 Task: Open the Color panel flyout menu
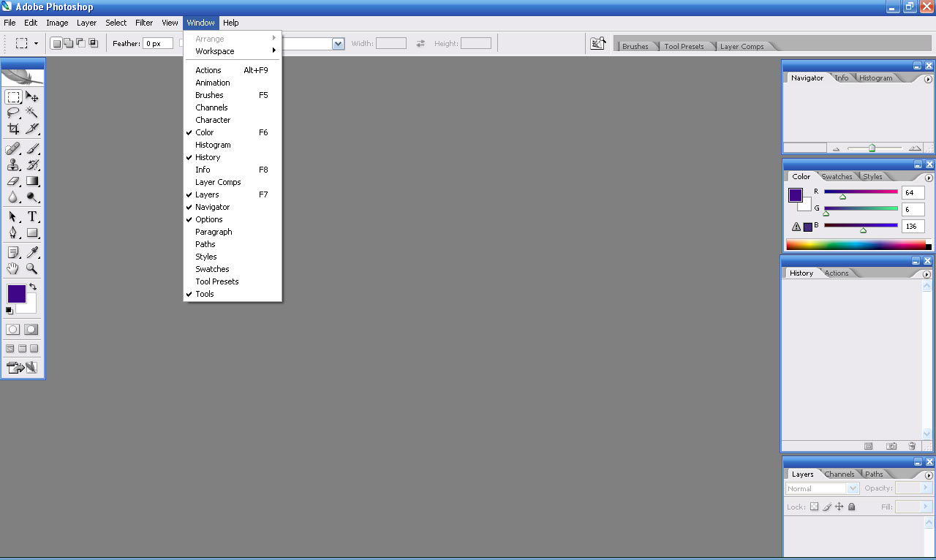click(928, 178)
